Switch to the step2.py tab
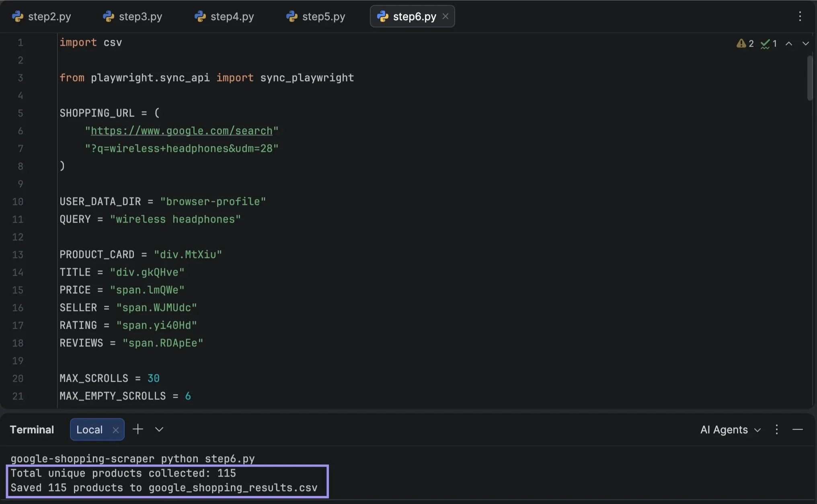The width and height of the screenshot is (817, 504). pos(41,16)
